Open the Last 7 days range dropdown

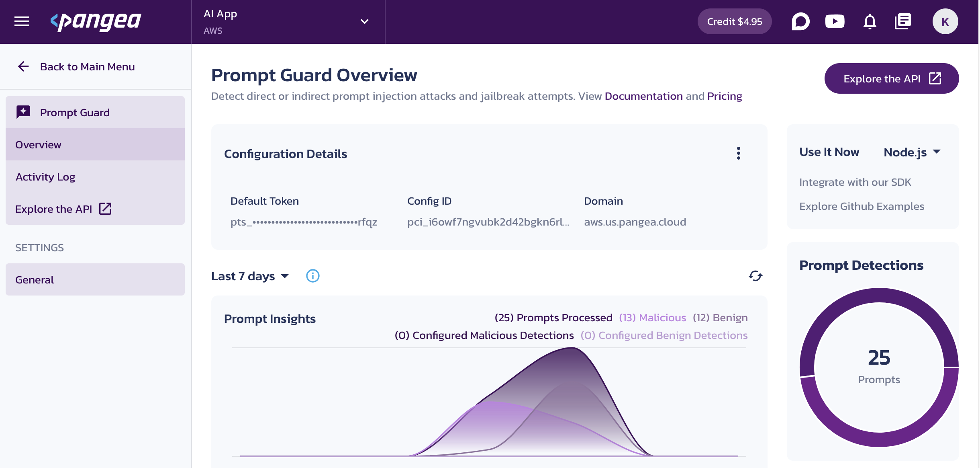pyautogui.click(x=250, y=276)
